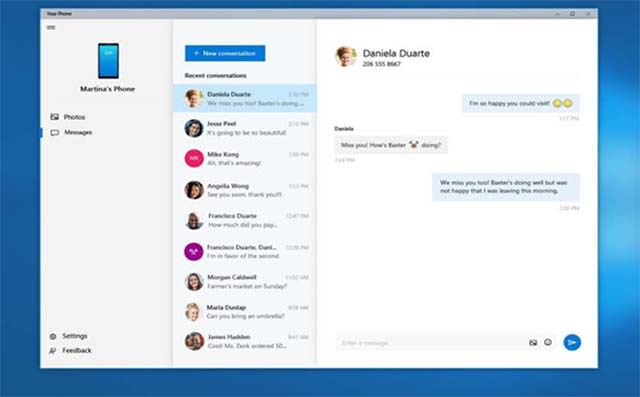Open Jesse Peel conversation
This screenshot has width=640, height=397.
pos(245,128)
